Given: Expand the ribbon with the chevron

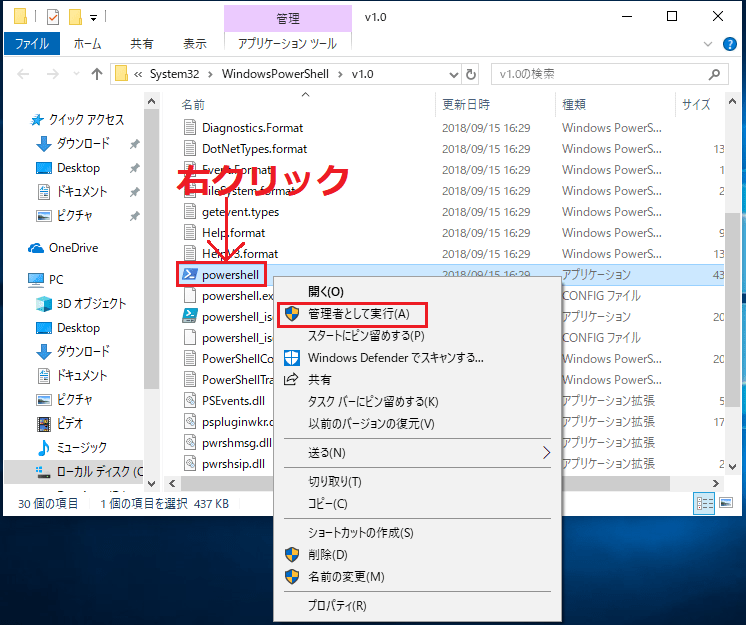Looking at the screenshot, I should [708, 44].
